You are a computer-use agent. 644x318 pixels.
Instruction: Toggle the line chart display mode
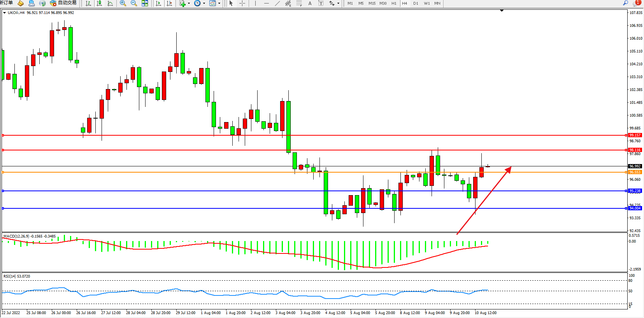tap(111, 3)
